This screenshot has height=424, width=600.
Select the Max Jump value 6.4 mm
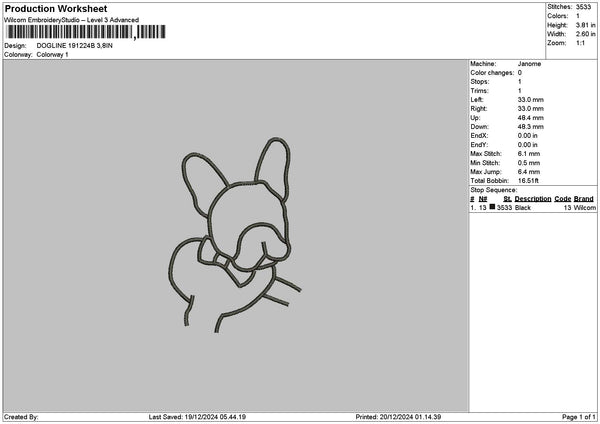click(x=529, y=172)
